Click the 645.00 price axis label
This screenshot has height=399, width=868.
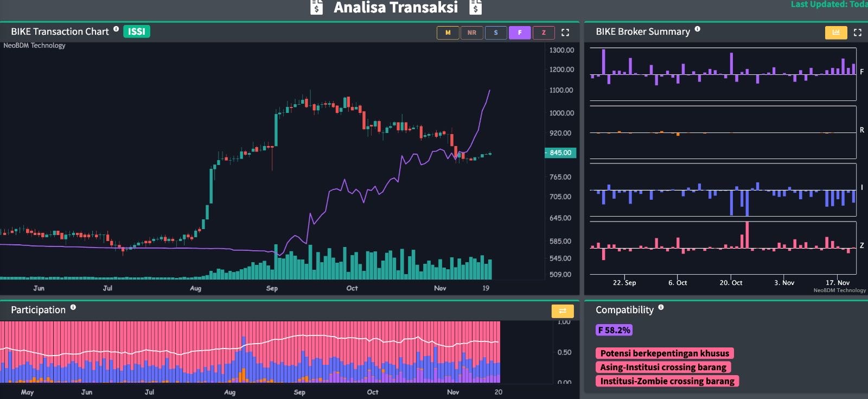pos(560,218)
